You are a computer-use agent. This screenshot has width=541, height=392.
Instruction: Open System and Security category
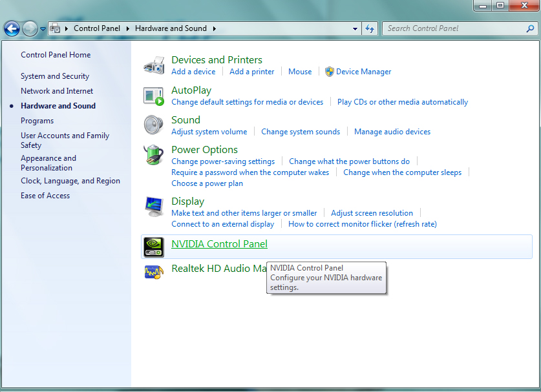(x=55, y=76)
